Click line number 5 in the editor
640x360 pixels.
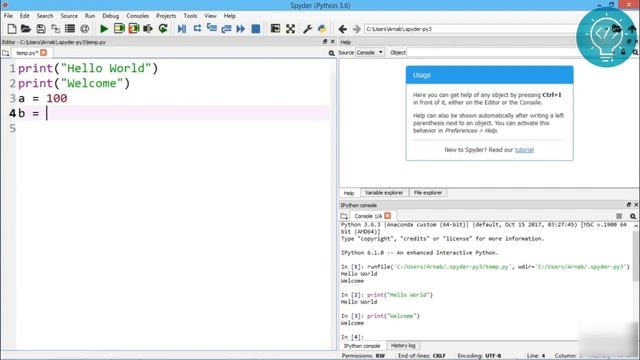13,129
